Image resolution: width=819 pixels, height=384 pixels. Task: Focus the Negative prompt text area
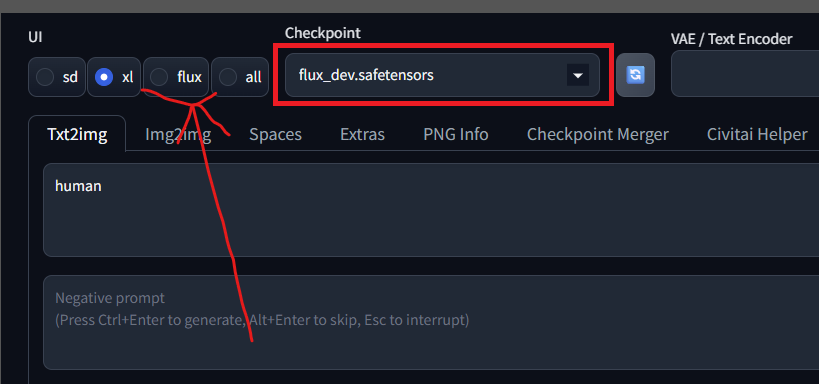coord(431,322)
